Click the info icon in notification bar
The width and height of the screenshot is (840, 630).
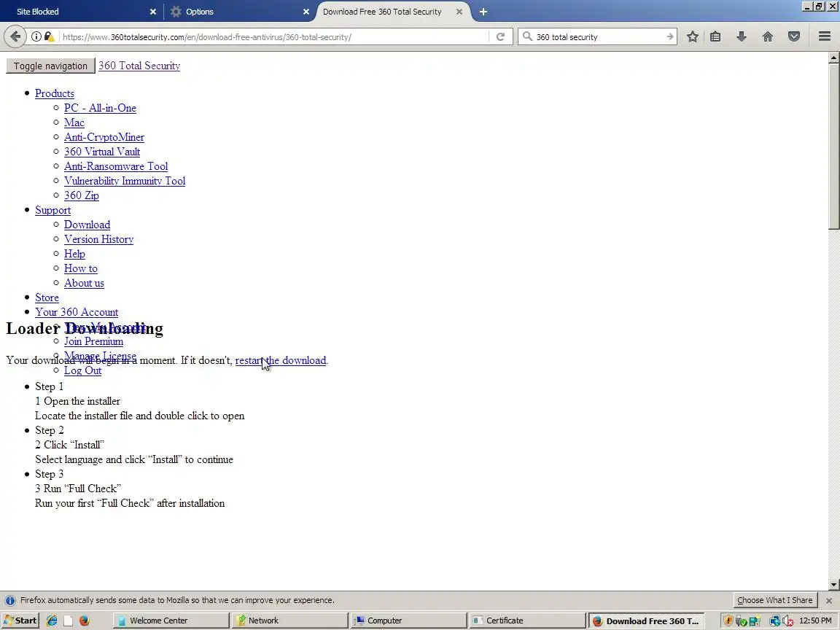point(10,601)
